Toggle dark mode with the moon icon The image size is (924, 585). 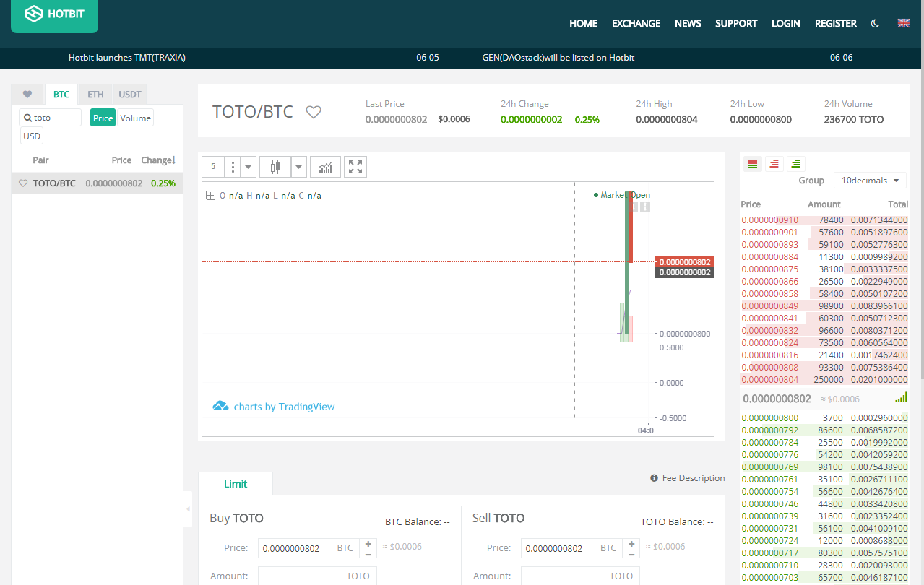876,23
